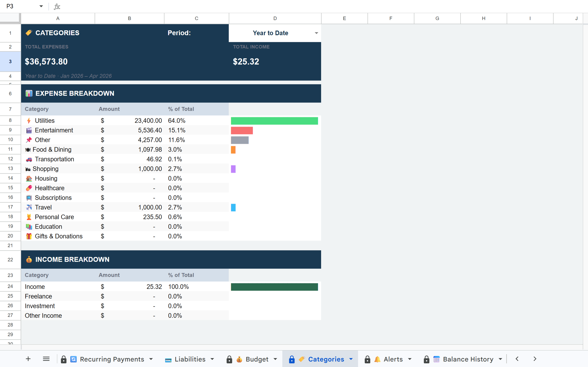Viewport: 588px width, 367px height.
Task: Navigate tabs forward with the right arrow
Action: pos(534,359)
